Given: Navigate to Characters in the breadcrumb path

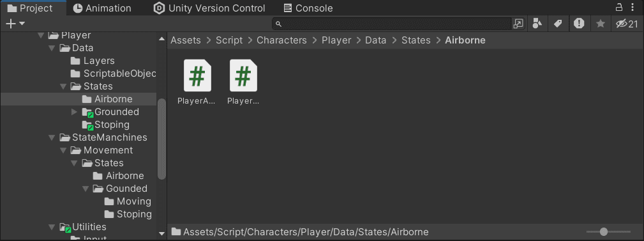Looking at the screenshot, I should (x=281, y=40).
